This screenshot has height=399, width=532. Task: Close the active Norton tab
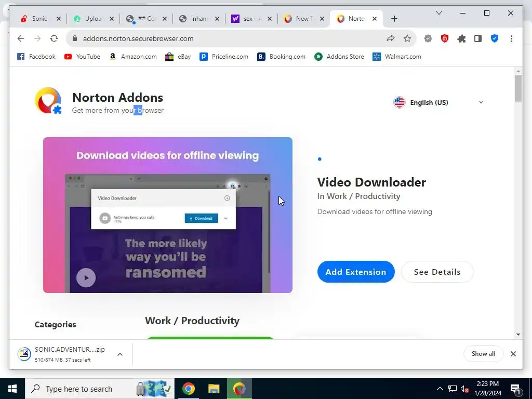pos(375,19)
